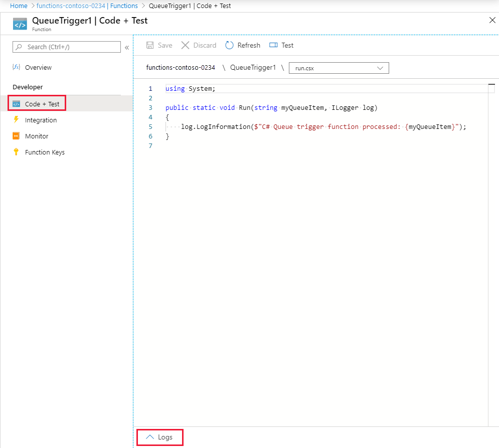This screenshot has height=448, width=499.
Task: Click the function badge icon beside QueueTrigger1 title
Action: 20,23
